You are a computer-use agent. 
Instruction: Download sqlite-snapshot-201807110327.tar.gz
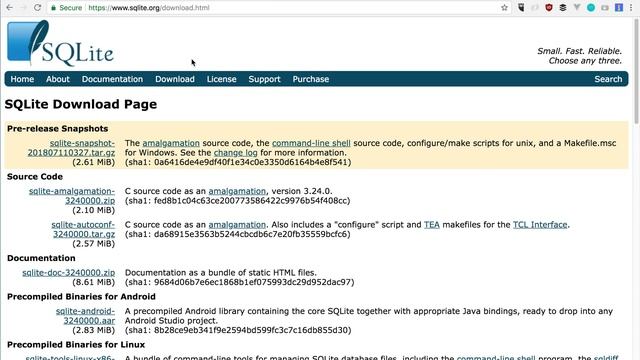click(71, 148)
